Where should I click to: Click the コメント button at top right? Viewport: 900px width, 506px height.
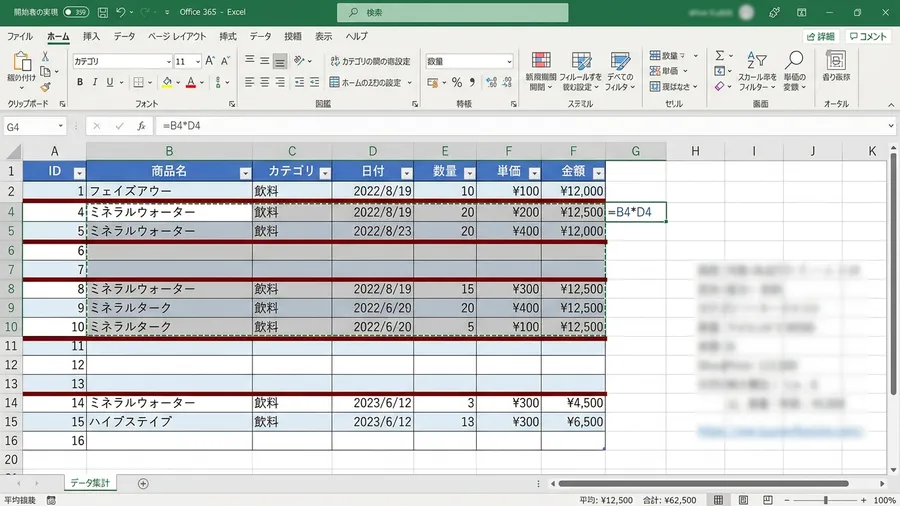pos(868,36)
